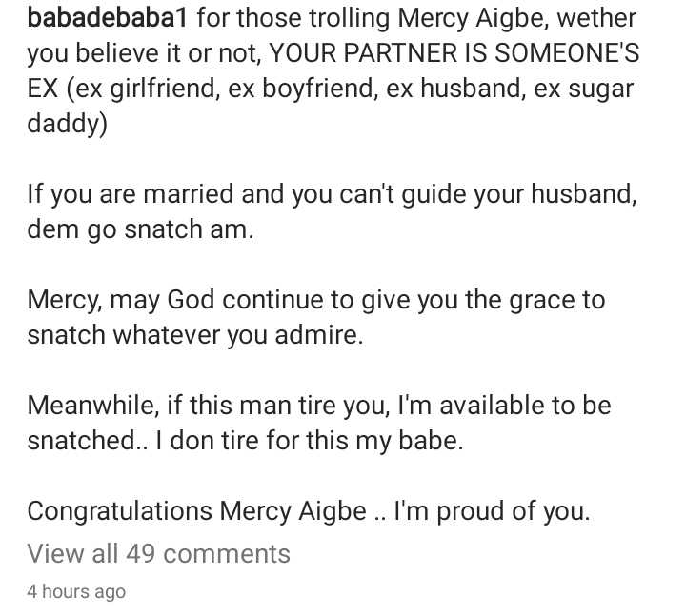Click the 'I'm proud of you.' phrase
This screenshot has width=686, height=616.
(492, 511)
